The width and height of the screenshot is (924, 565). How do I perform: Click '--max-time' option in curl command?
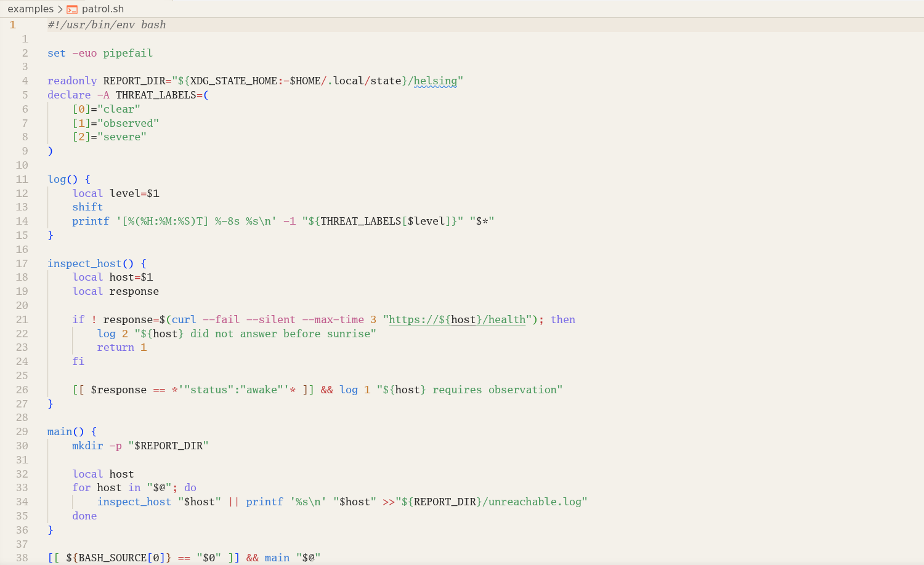tap(333, 319)
